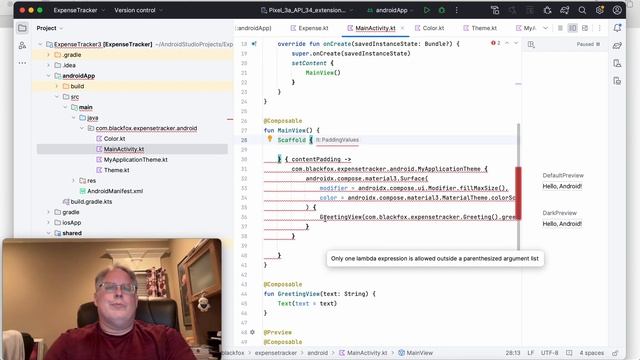This screenshot has height=360, width=640.
Task: Debug the androidApp configuration
Action: [x=442, y=10]
